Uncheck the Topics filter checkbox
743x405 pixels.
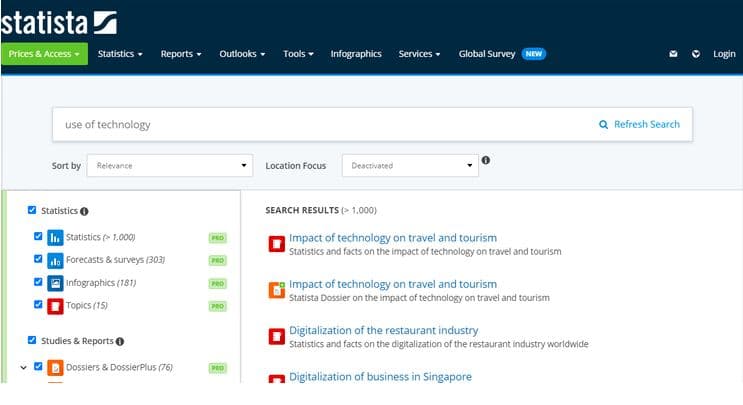click(38, 305)
